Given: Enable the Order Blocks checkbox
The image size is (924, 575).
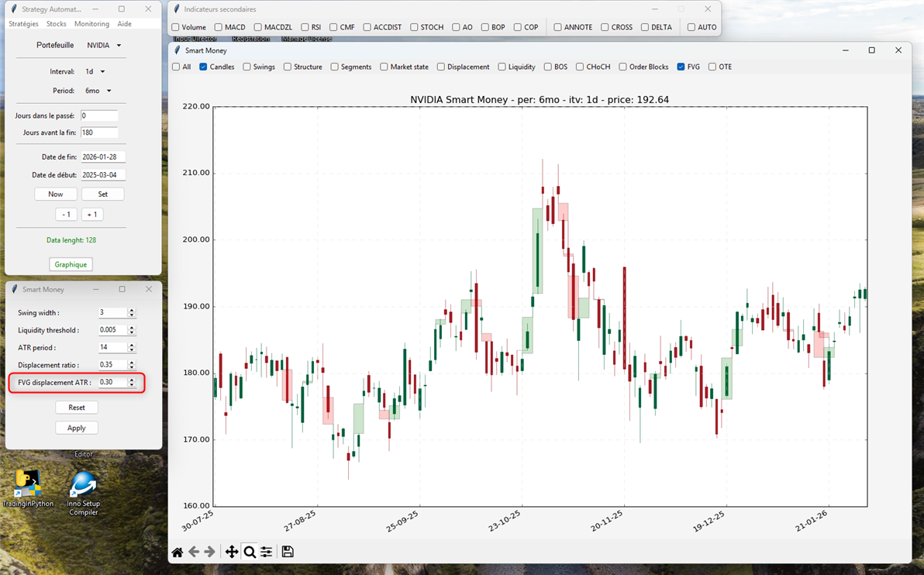Looking at the screenshot, I should point(622,67).
